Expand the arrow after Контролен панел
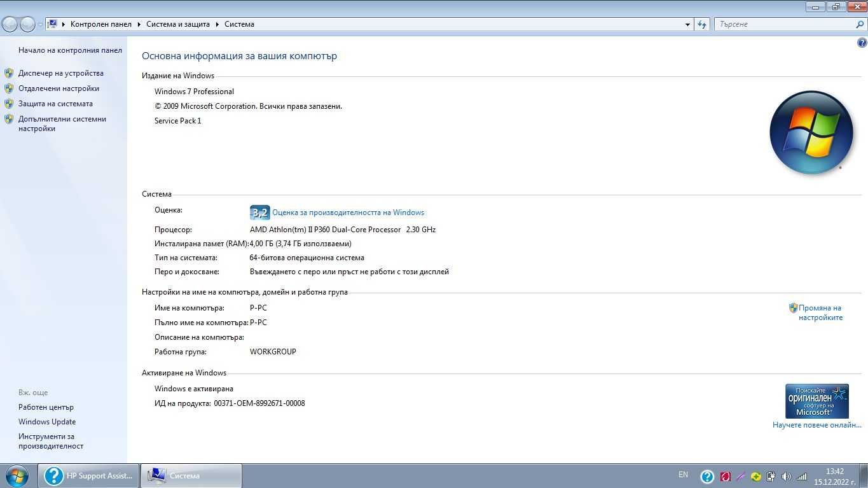The image size is (868, 488). (x=139, y=24)
